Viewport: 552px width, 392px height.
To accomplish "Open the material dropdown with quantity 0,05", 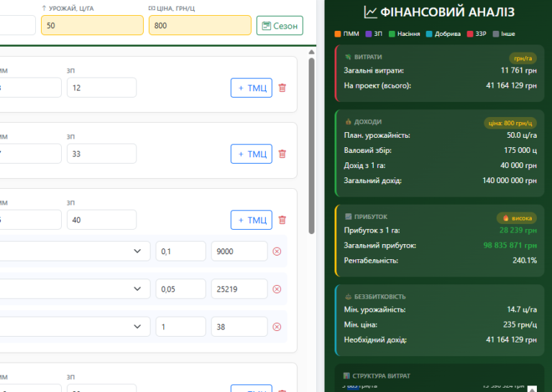I will point(137,289).
